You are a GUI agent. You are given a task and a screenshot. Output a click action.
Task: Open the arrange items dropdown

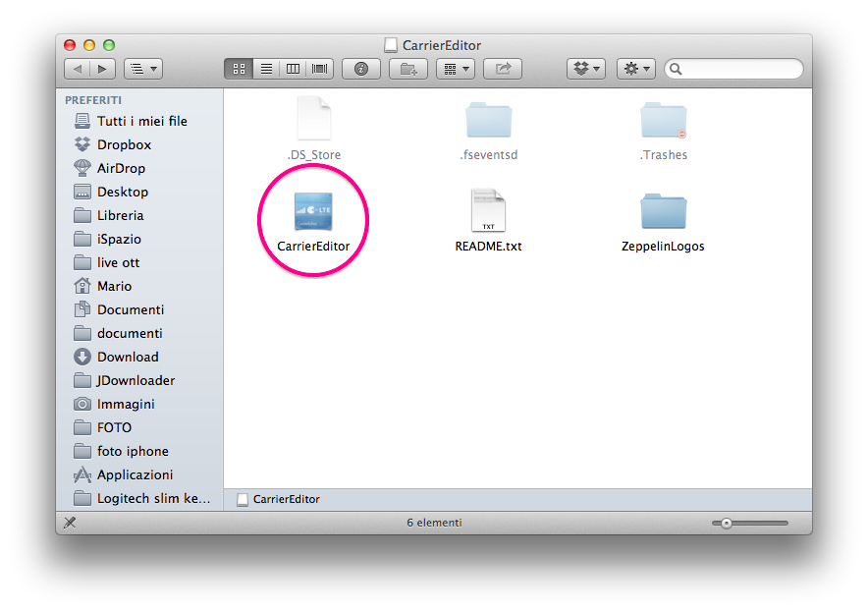455,69
